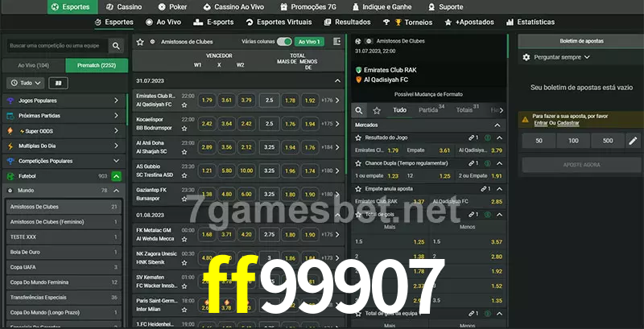644x329 pixels.
Task: Switch to the Ao Vivo (104) tab
Action: tap(33, 65)
